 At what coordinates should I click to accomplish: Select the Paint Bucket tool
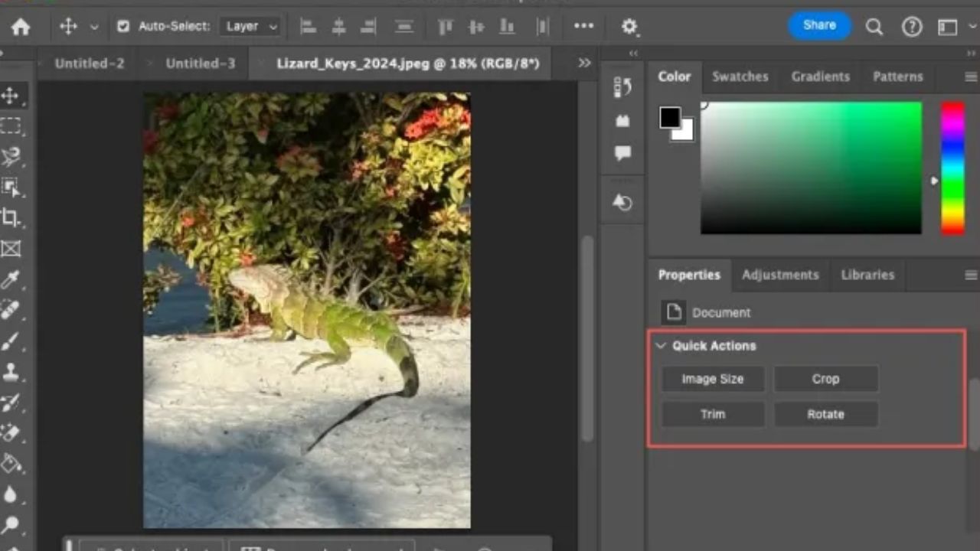[x=11, y=463]
